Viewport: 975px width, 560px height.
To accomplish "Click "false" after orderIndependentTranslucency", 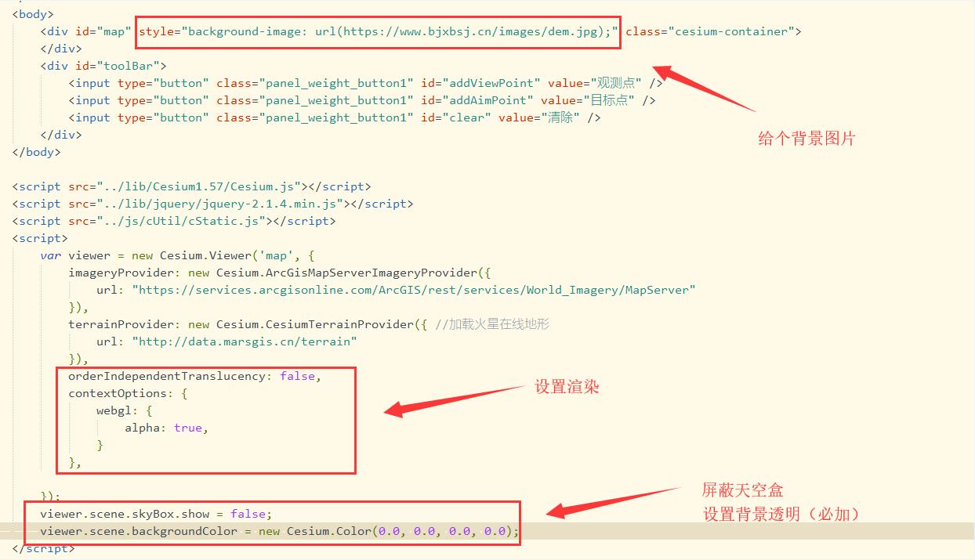I will click(x=297, y=376).
